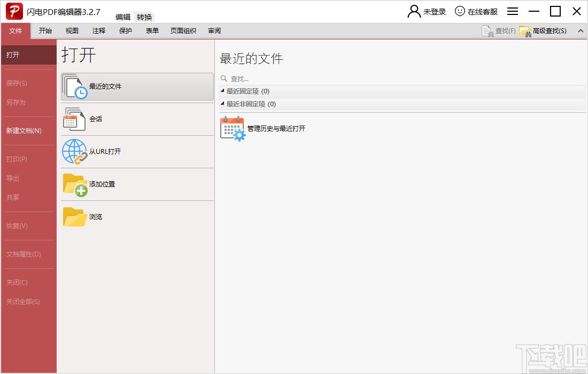The width and height of the screenshot is (588, 374).
Task: Switch to the 视图 ribbon tab
Action: point(72,31)
